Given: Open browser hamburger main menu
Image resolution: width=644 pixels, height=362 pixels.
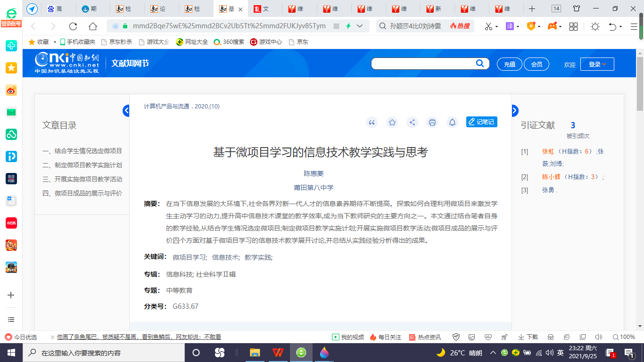Looking at the screenshot, I should 634,26.
